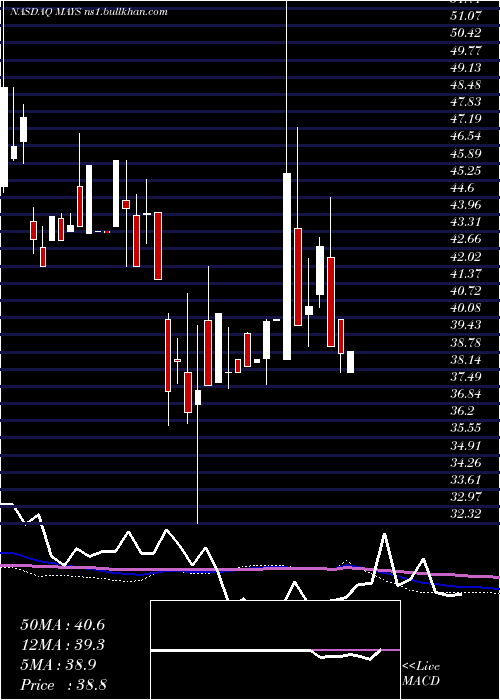The height and width of the screenshot is (700, 500).
Task: Click the 36.84 price axis label
Action: 467,394
